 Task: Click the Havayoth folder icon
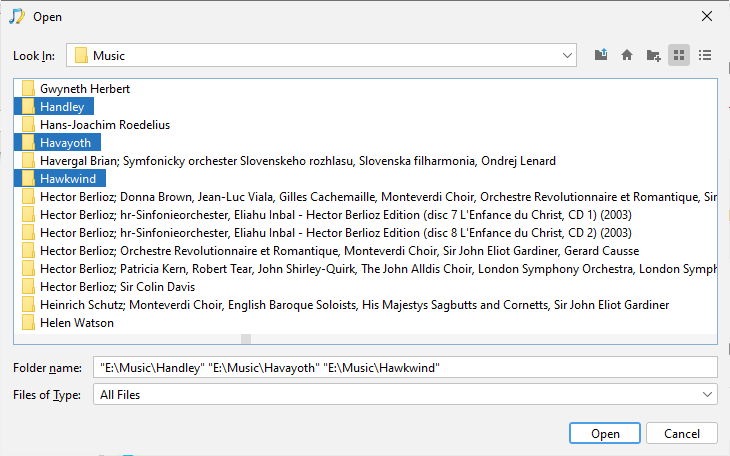point(29,143)
